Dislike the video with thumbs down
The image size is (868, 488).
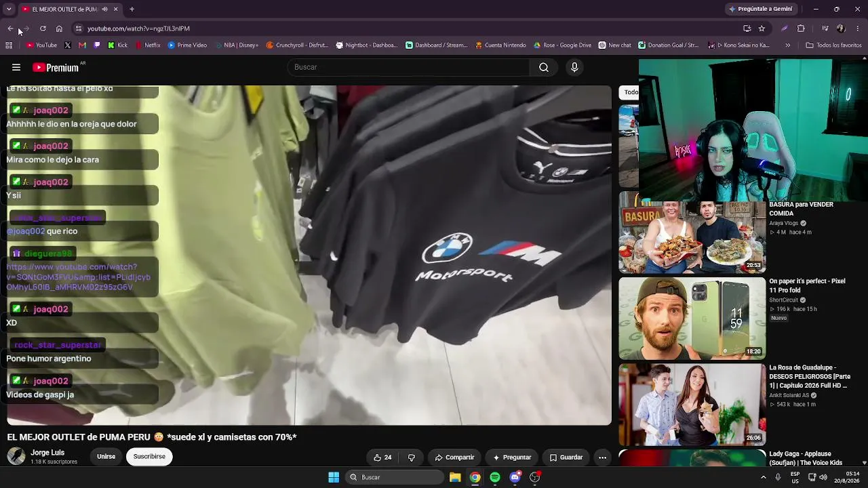pos(411,457)
